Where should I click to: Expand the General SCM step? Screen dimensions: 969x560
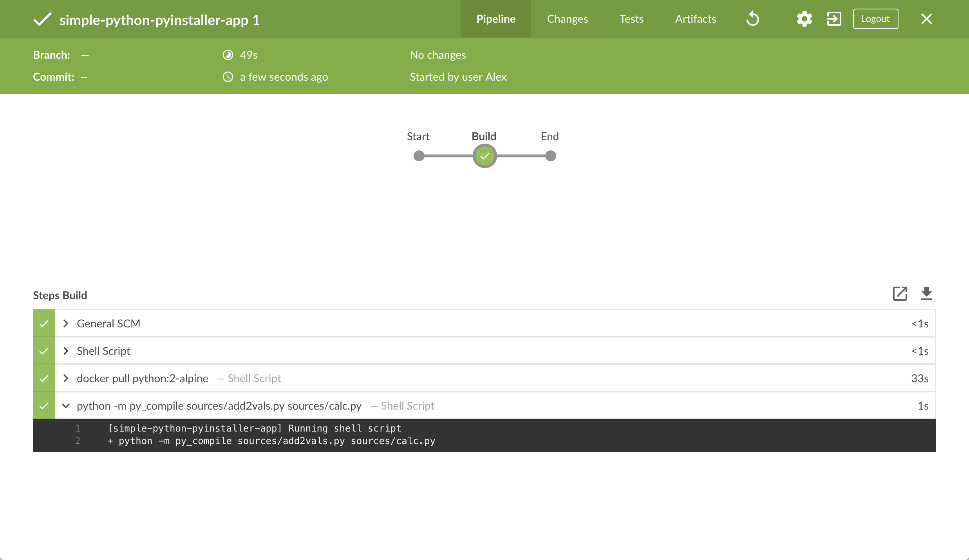66,323
